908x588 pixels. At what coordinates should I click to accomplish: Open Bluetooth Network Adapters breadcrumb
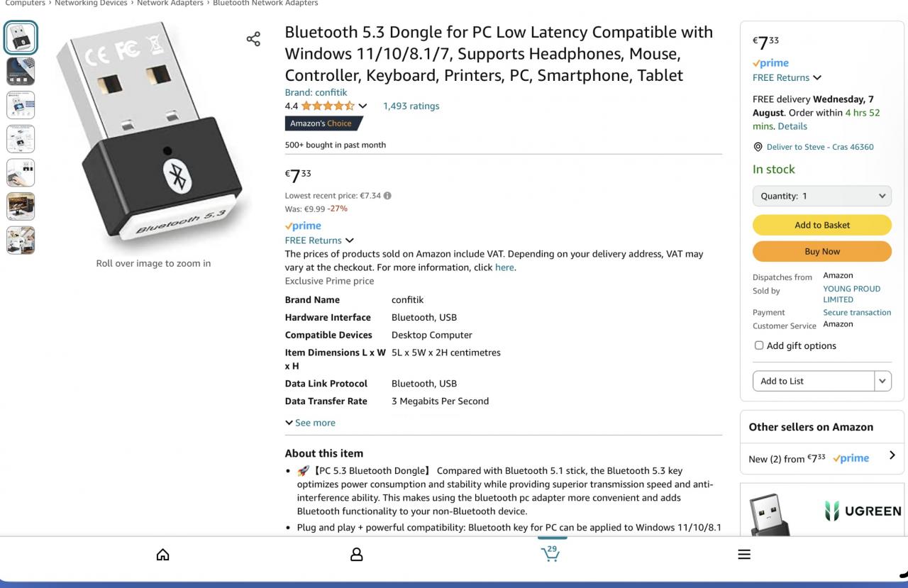(265, 3)
